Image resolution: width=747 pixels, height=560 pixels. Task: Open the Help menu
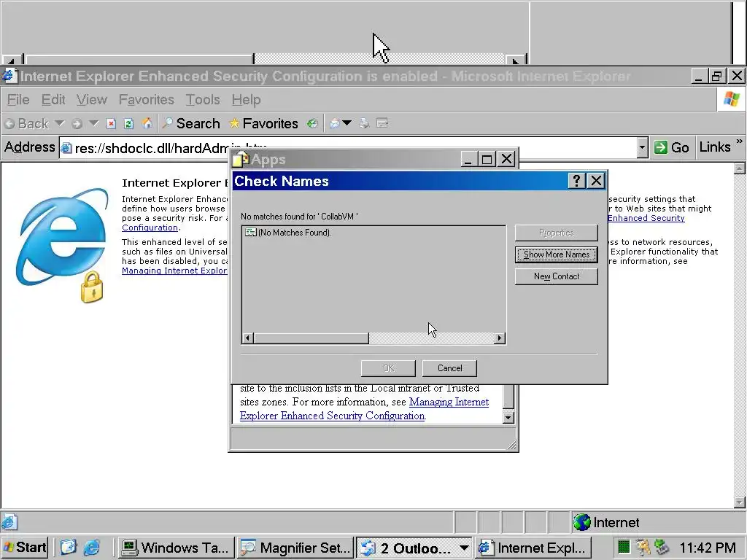point(246,99)
